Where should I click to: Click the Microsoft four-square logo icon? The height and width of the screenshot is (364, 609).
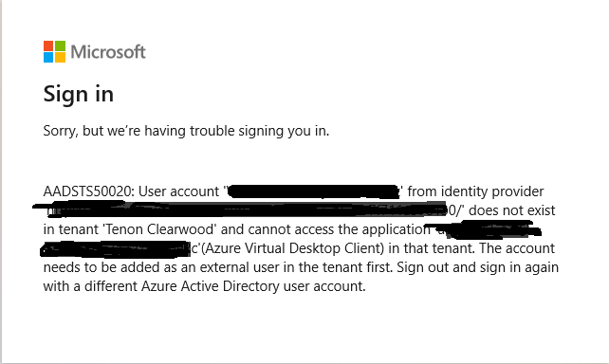tap(54, 51)
